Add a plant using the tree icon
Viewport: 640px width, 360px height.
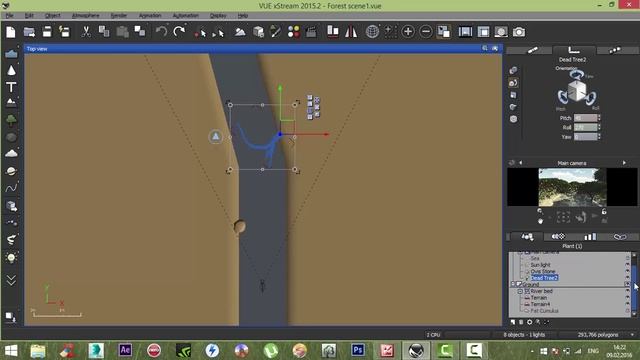pos(11,120)
